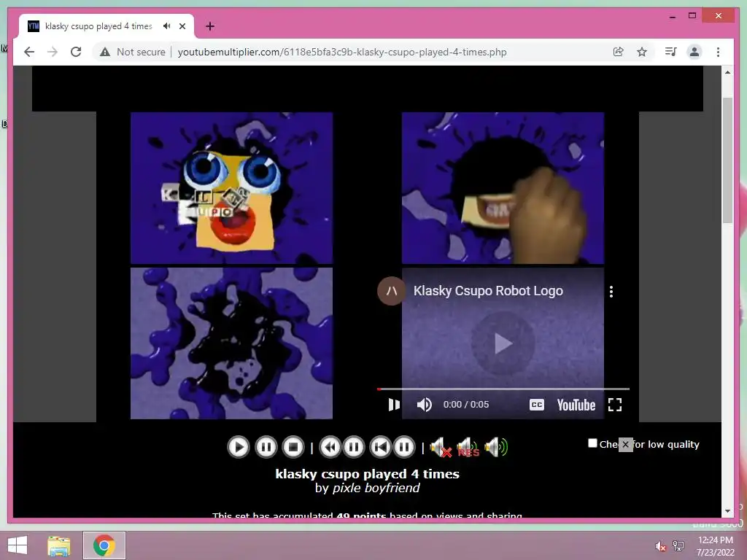Click the YouTube video progress bar
The height and width of the screenshot is (560, 747).
(x=503, y=389)
